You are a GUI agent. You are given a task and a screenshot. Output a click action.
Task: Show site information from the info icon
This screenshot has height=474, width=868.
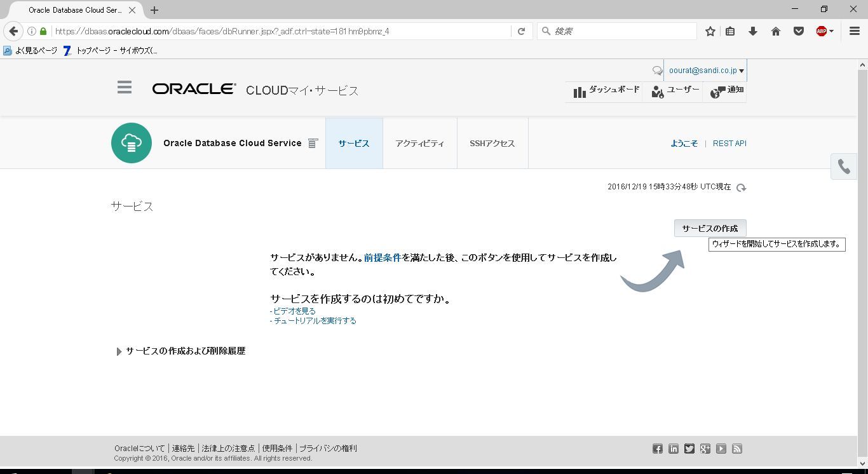(31, 31)
